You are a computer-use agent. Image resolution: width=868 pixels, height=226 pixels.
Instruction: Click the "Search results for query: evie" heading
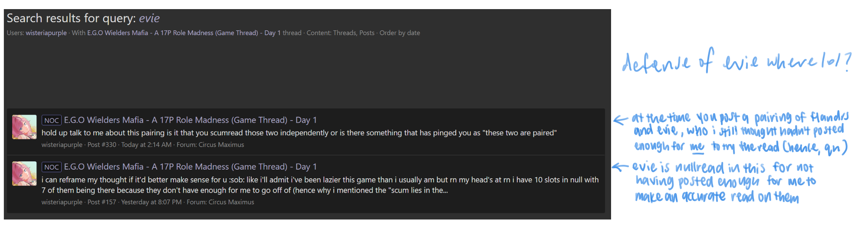coord(83,18)
